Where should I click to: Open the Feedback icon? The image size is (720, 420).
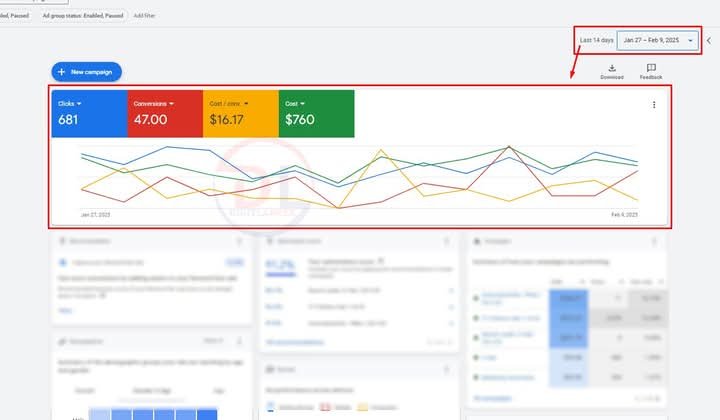click(x=651, y=68)
